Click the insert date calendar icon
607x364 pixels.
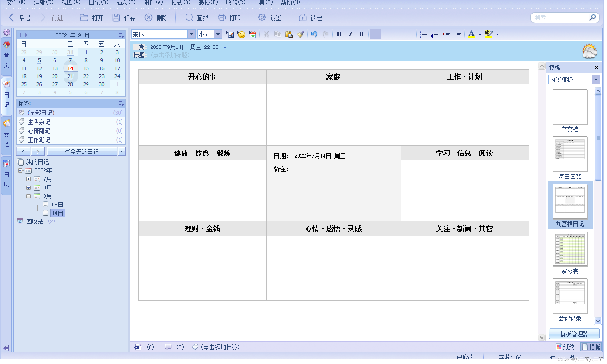[x=252, y=34]
